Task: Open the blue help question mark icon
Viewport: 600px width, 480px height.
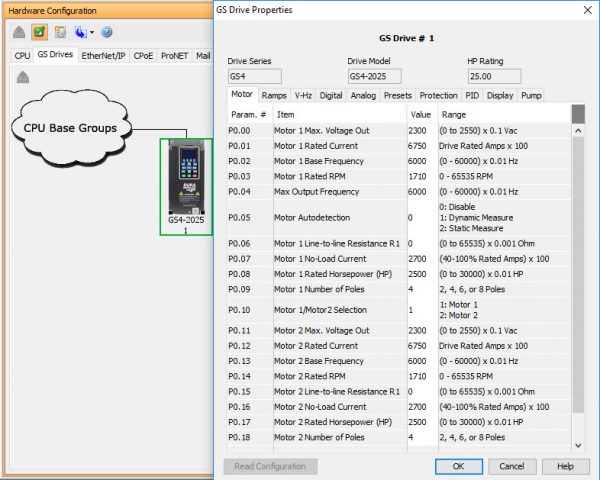Action: pos(106,32)
